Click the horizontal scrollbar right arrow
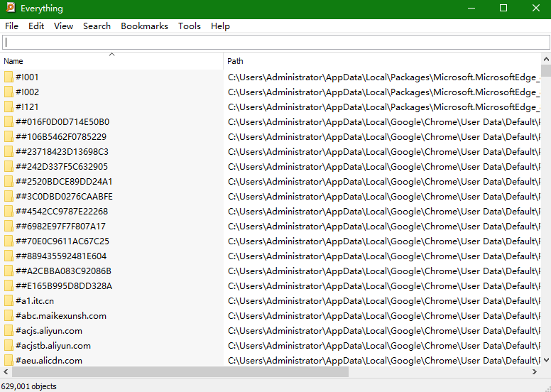 click(535, 371)
